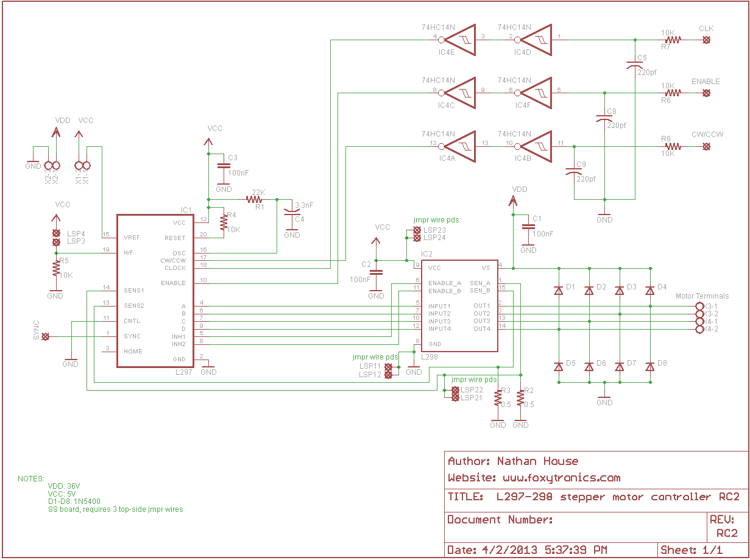Click the ENABLE input pad
The width and height of the screenshot is (750, 560).
(707, 93)
